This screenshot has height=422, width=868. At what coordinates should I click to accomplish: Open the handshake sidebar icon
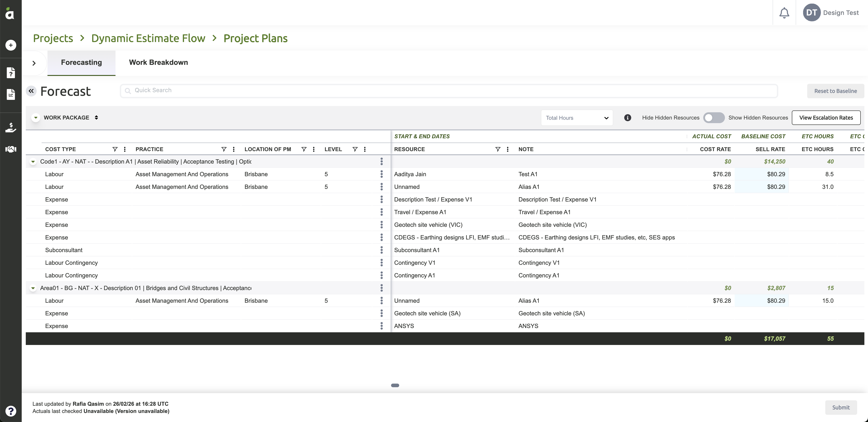(11, 149)
